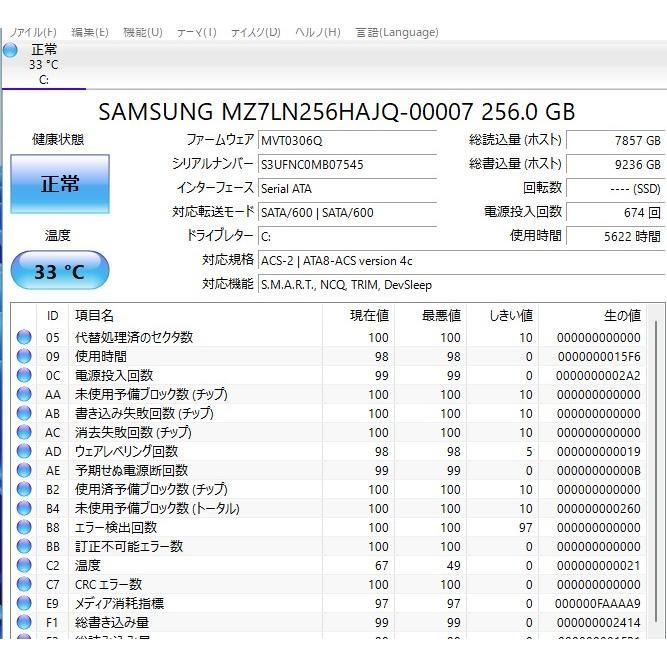Viewport: 667px width, 667px height.
Task: Click the status orb for attribute BB
Action: (24, 546)
